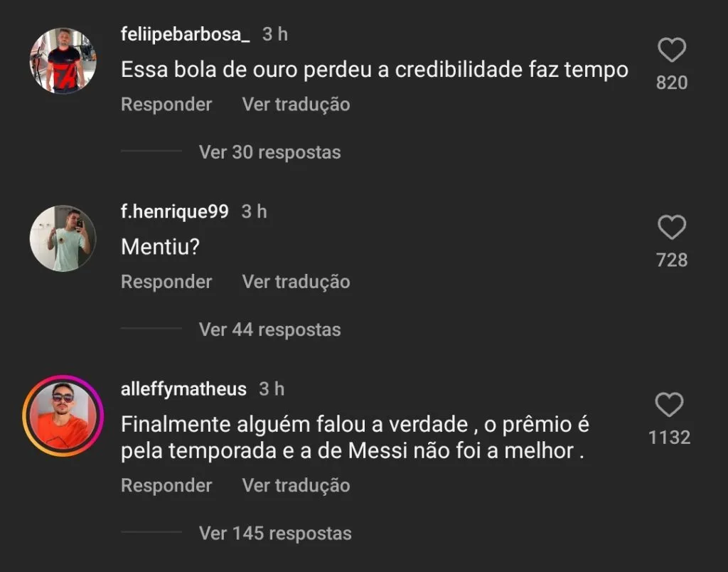This screenshot has width=728, height=572.
Task: Reply to feliipebarbosa_ via Responder
Action: 166,104
